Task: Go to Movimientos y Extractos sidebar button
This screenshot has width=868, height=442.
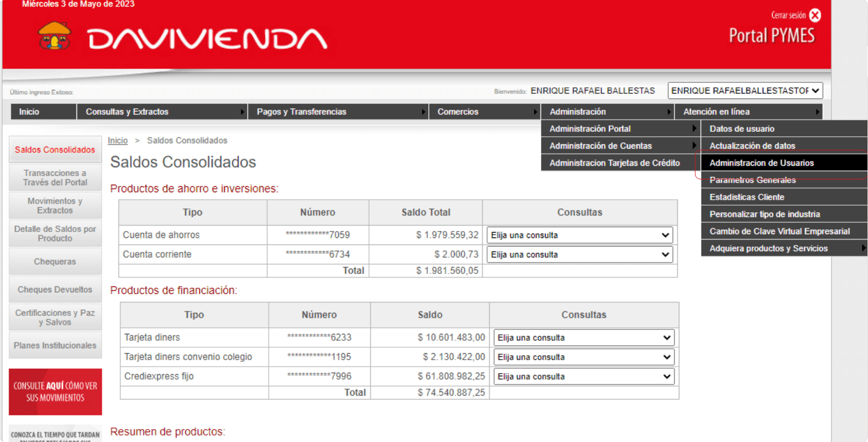Action: tap(55, 206)
